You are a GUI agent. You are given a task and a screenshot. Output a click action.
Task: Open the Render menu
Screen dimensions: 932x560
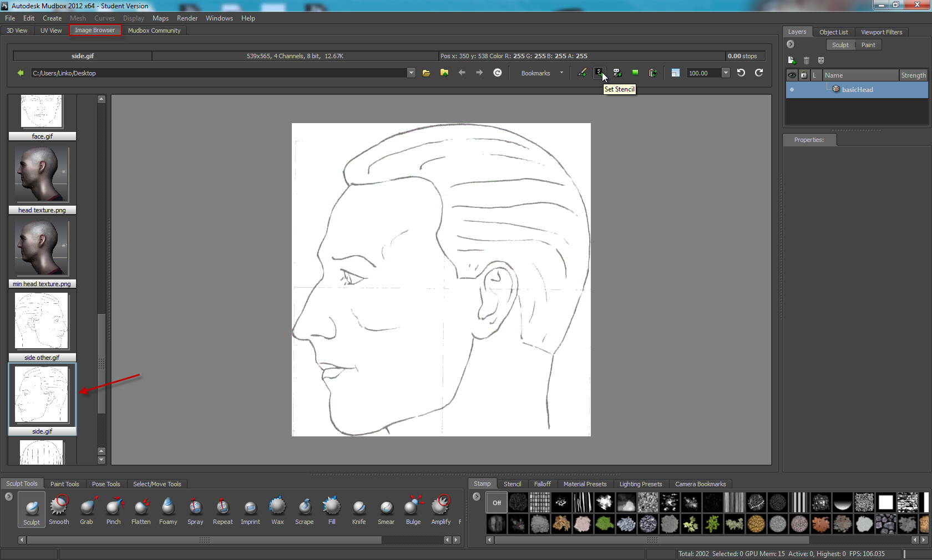[187, 18]
